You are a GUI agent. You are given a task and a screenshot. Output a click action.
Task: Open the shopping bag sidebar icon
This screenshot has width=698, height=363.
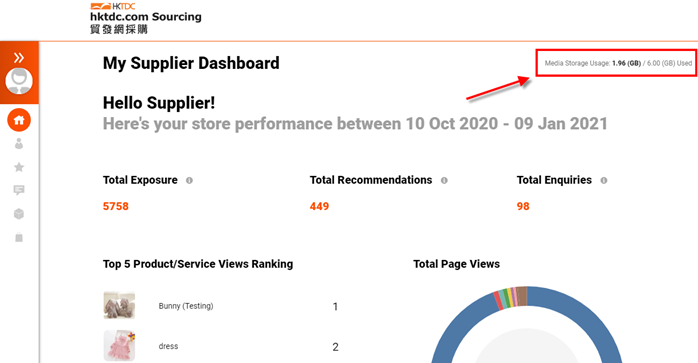[x=19, y=237]
